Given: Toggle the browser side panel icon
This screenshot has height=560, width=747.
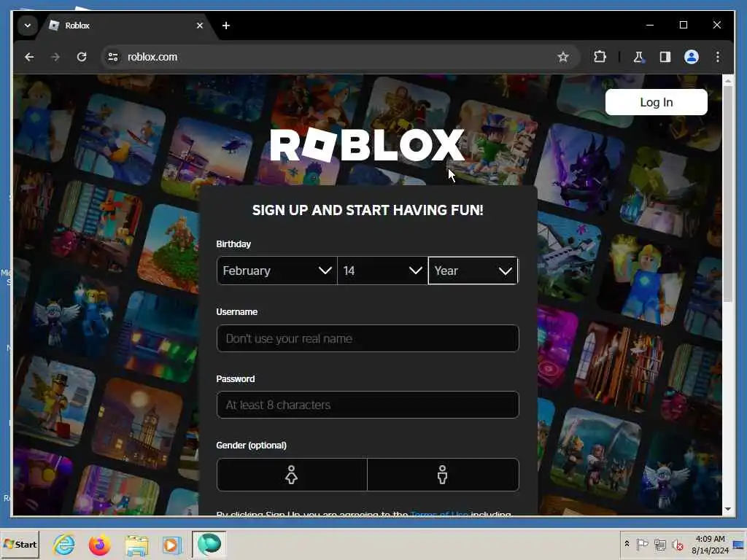Looking at the screenshot, I should pyautogui.click(x=665, y=57).
